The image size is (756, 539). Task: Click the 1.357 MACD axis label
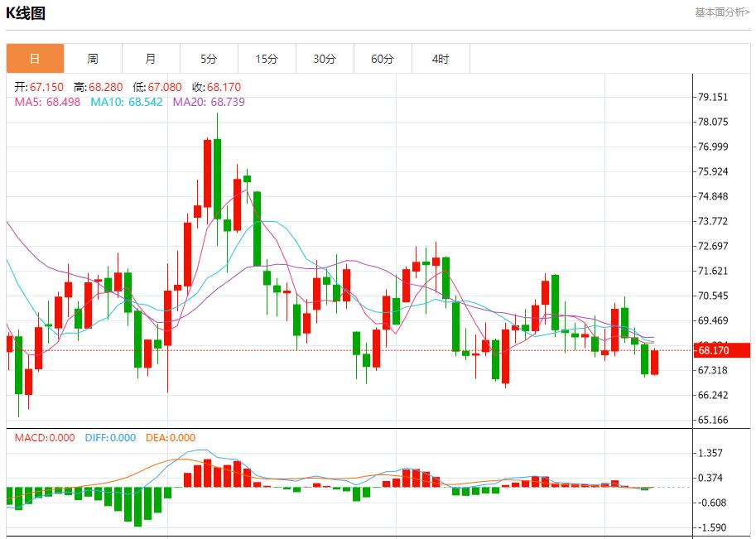711,453
